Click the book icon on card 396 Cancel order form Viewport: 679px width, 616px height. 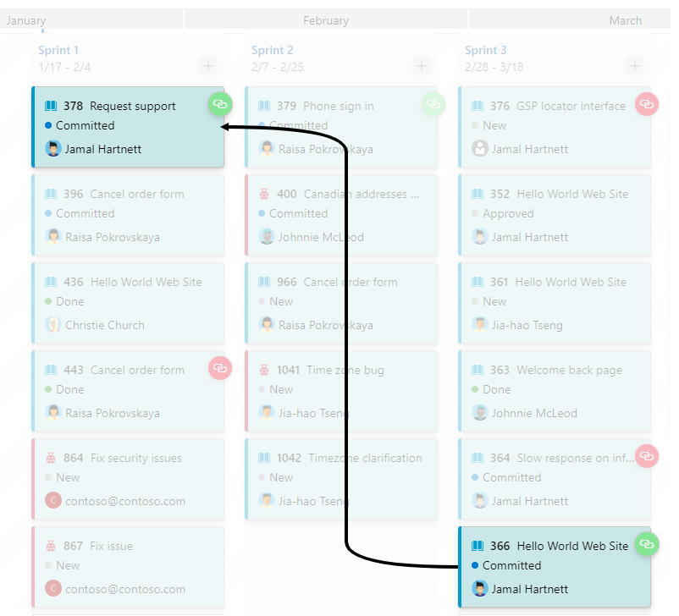pyautogui.click(x=51, y=194)
